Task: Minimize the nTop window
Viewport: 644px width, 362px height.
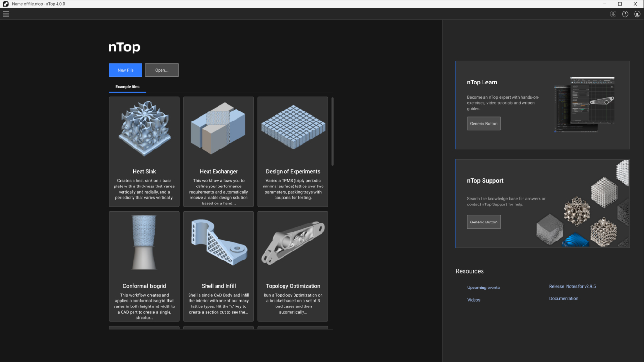Action: click(x=604, y=4)
